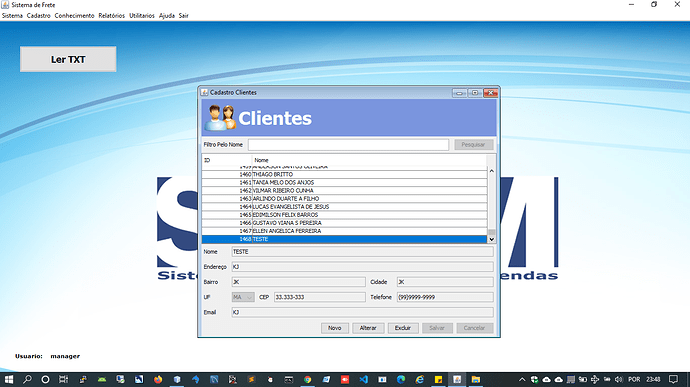Open the Relatórios menu

[x=111, y=15]
